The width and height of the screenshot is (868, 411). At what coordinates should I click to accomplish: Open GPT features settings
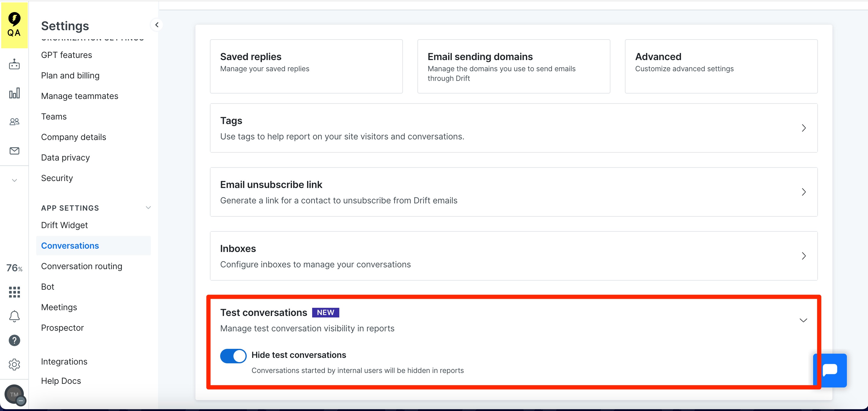pos(66,55)
